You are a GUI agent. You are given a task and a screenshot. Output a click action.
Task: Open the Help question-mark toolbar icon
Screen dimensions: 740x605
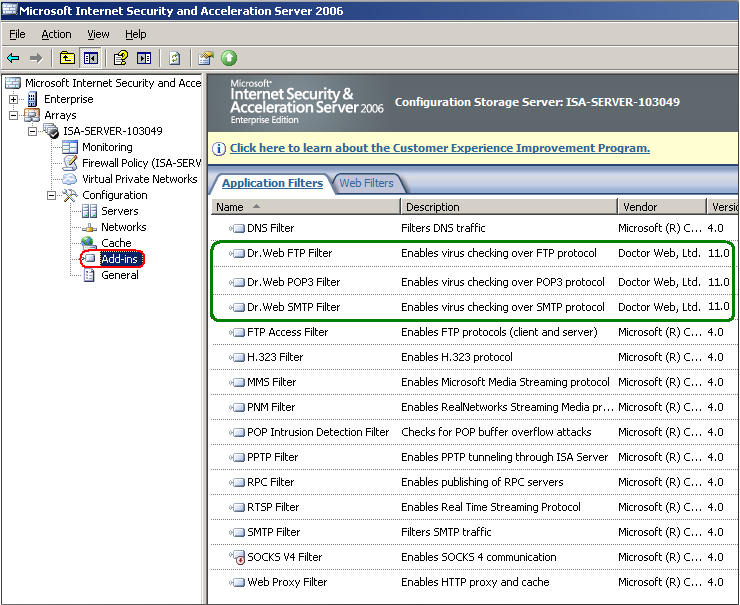coord(121,58)
